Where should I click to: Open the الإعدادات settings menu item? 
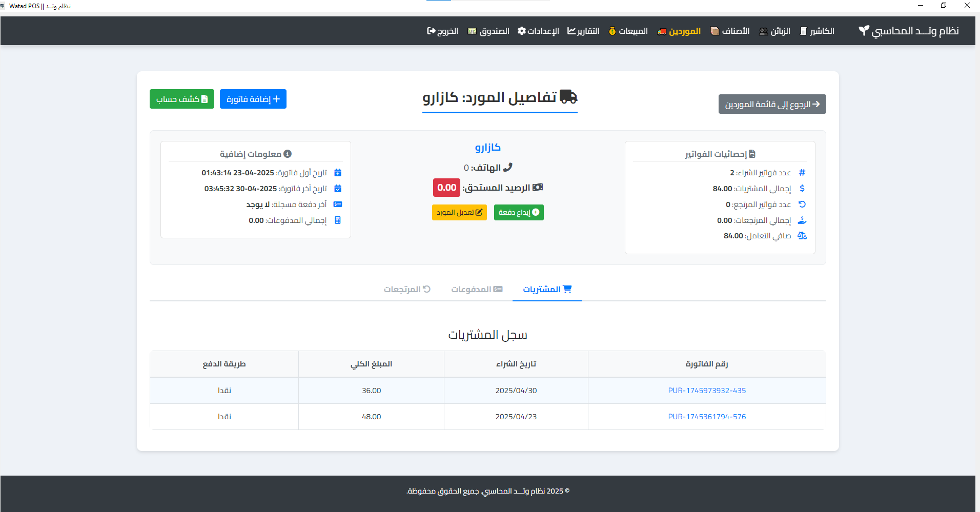click(538, 31)
